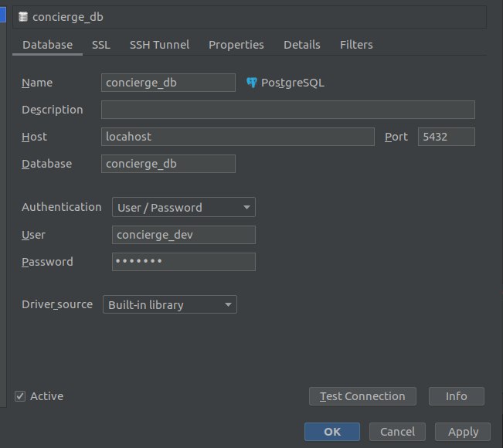Switch to the Database tab
This screenshot has height=448, width=503.
point(47,45)
